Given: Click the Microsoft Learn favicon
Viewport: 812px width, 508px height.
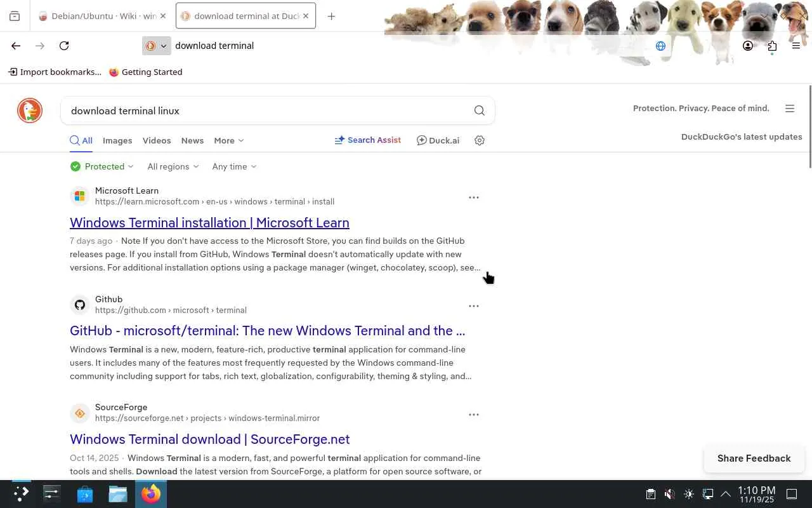Looking at the screenshot, I should pyautogui.click(x=79, y=196).
